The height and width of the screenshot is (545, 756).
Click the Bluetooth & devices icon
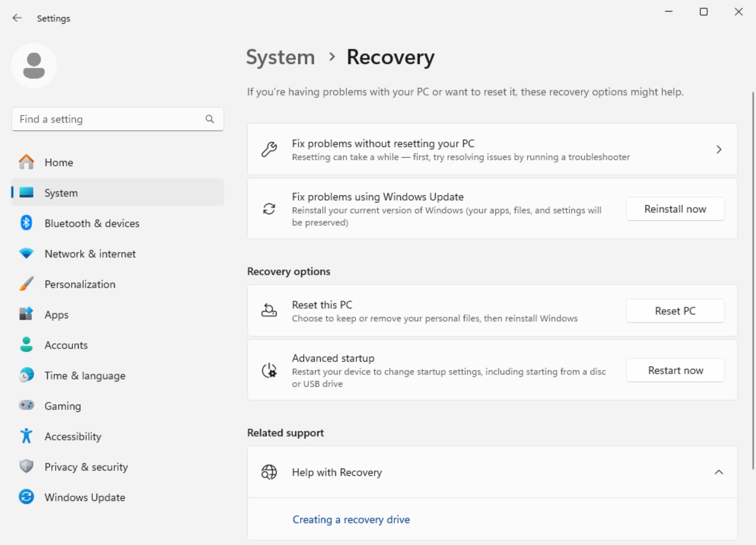click(x=26, y=223)
